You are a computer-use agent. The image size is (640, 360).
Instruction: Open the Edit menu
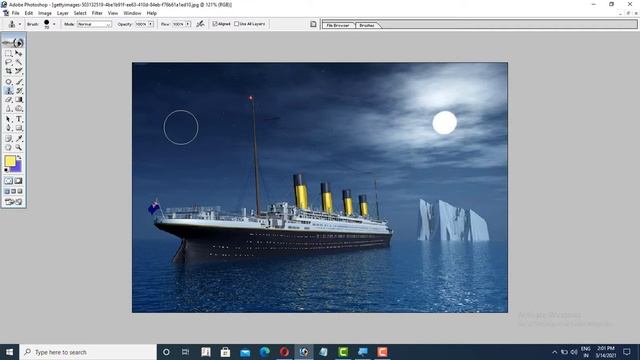(x=29, y=13)
